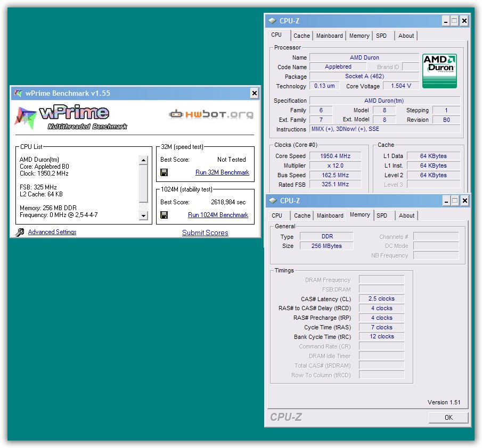The image size is (482, 448).
Task: Select CPU tab in upper CPU-Z window
Action: coord(279,35)
